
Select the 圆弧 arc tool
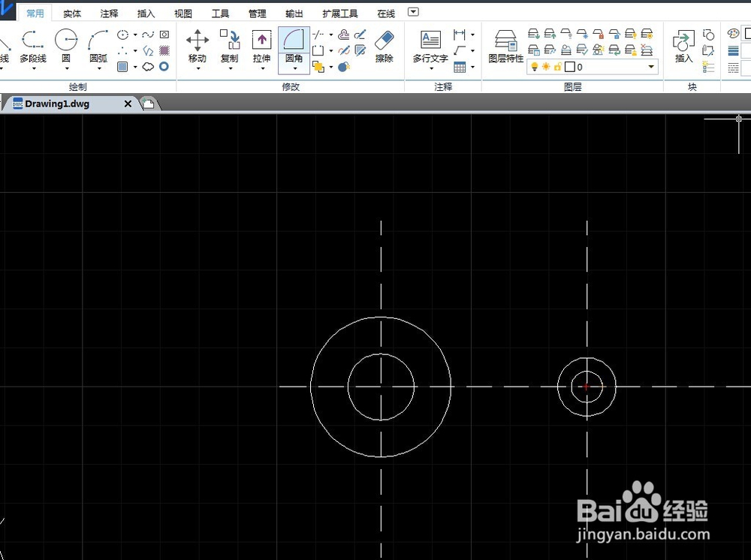(98, 47)
